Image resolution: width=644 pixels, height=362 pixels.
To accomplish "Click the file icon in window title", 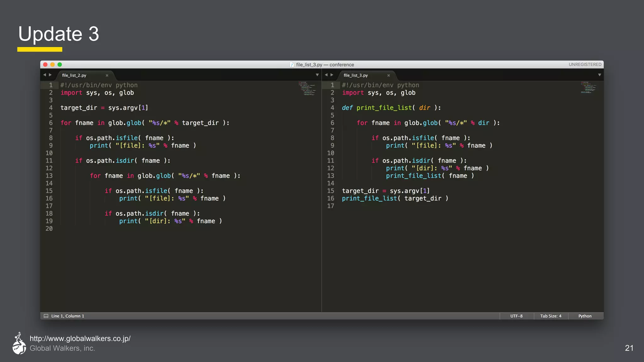I will point(292,65).
